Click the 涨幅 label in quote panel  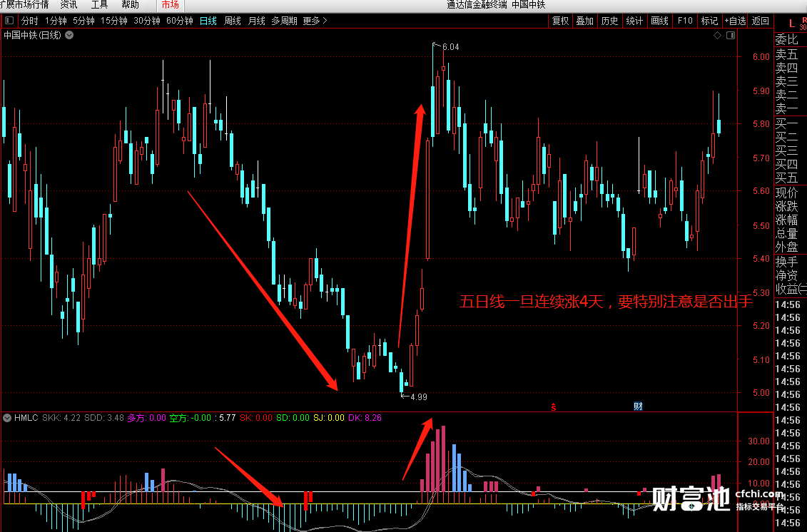coord(786,220)
